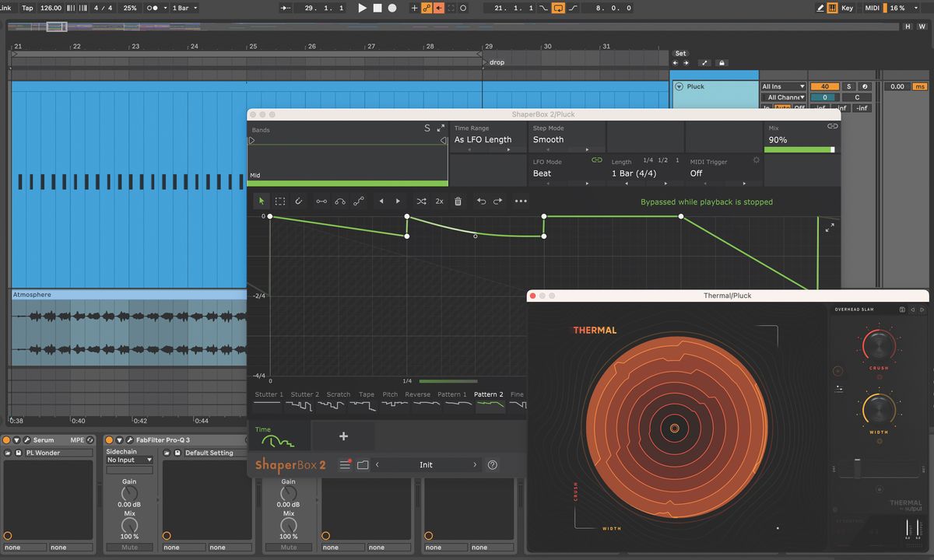Delete the curve with the trash icon

point(458,201)
